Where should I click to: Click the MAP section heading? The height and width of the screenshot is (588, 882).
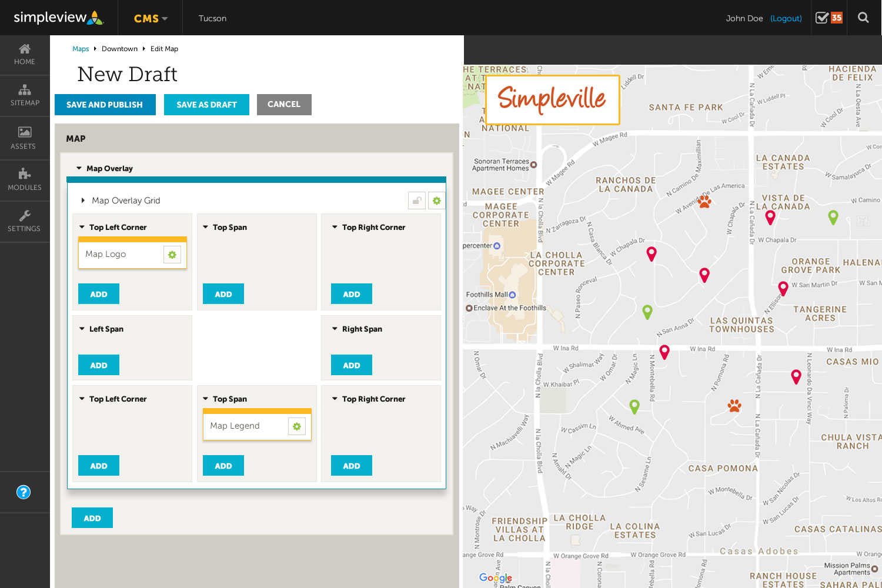pos(76,139)
